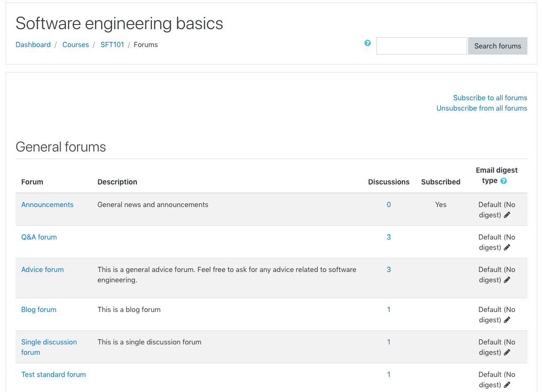Screen dimensions: 542x392
Task: Open the Q&A forum link
Action: pos(39,237)
